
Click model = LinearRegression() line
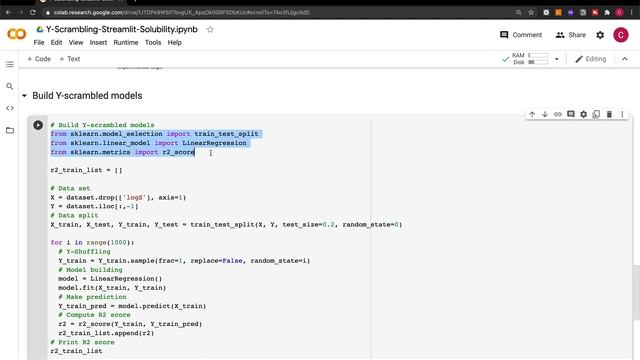click(x=110, y=279)
